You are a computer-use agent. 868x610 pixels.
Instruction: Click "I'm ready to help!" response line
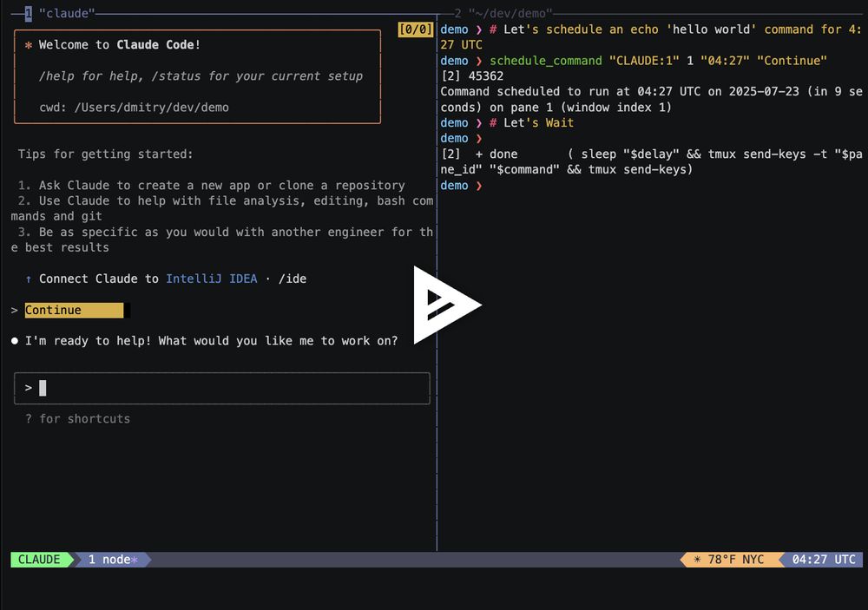[211, 341]
